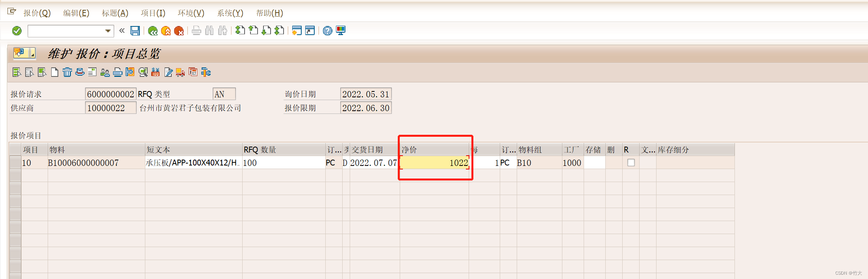
Task: Go to last page icon
Action: tap(279, 30)
